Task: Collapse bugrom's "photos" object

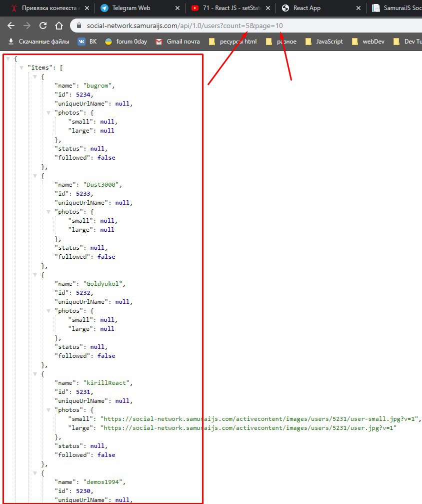Action: (48, 113)
